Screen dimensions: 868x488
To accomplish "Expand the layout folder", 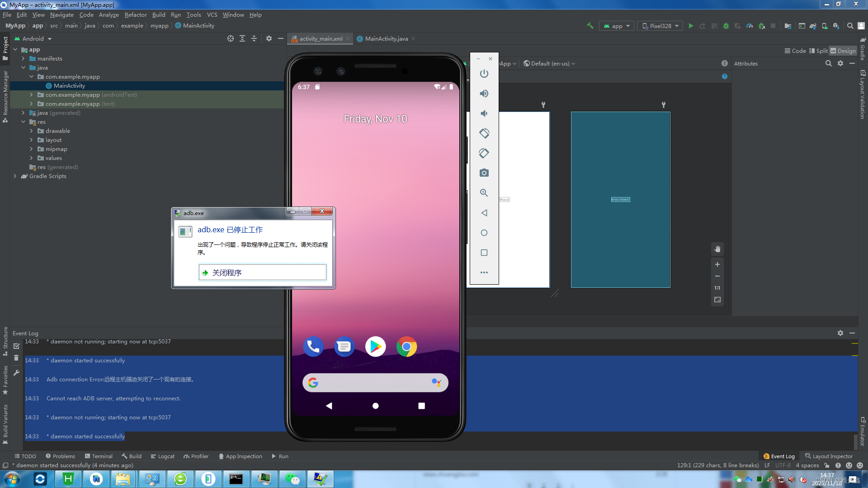I will coord(31,140).
